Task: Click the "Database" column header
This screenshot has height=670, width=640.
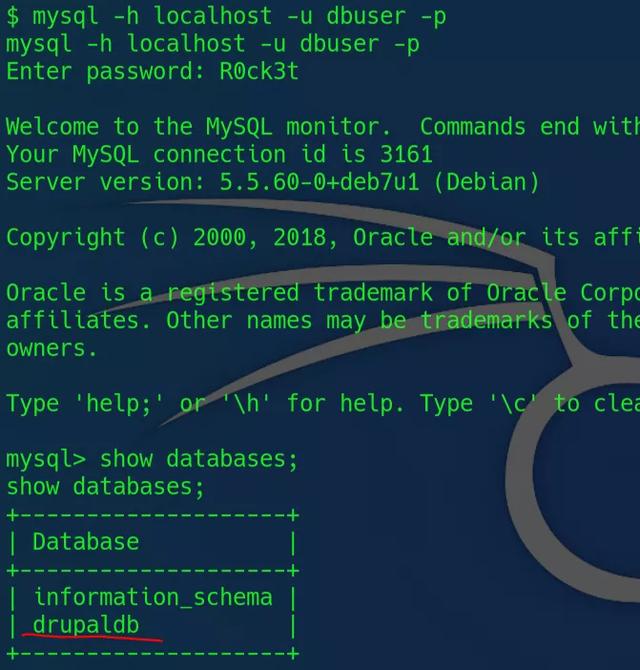Action: tap(86, 542)
